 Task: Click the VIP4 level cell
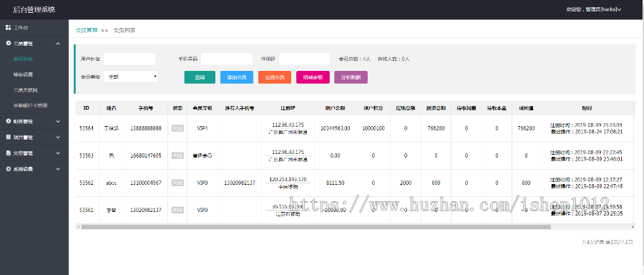click(x=203, y=128)
